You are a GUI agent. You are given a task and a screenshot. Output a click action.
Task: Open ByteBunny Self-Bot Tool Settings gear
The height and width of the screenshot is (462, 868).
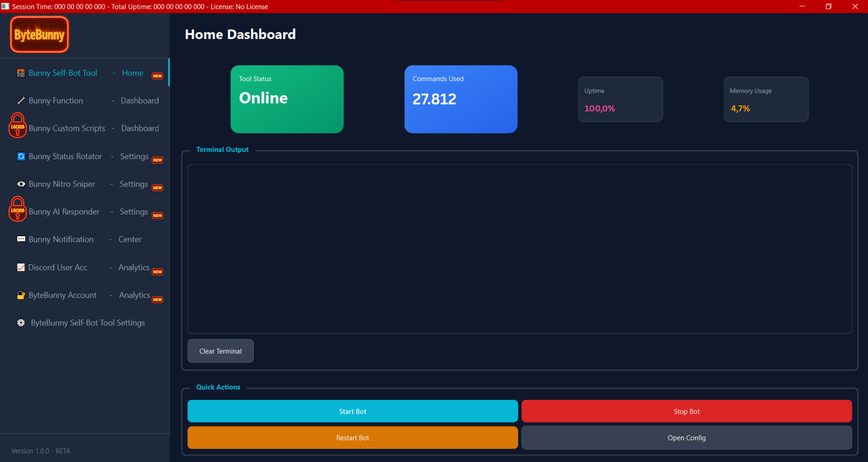click(x=21, y=322)
